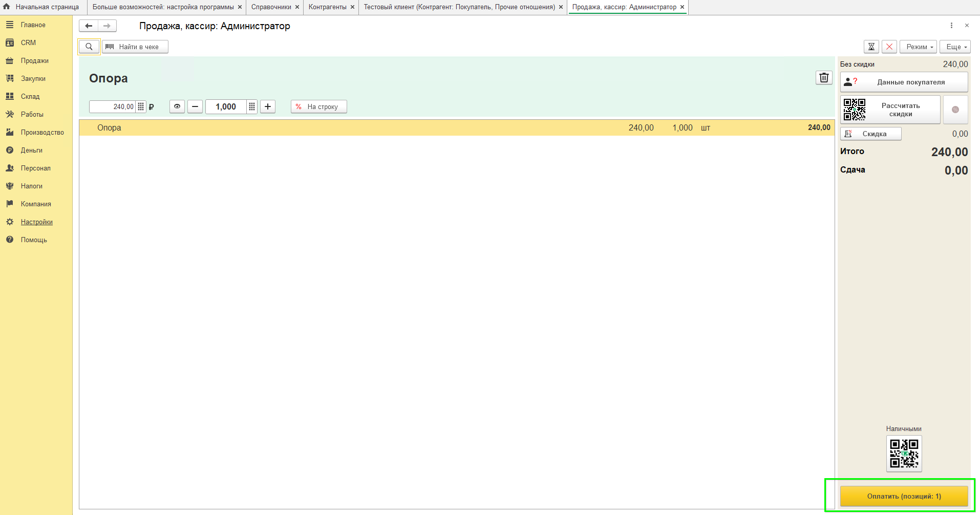980x515 pixels.
Task: Click the Рассчитать скидки QR button
Action: pos(890,110)
